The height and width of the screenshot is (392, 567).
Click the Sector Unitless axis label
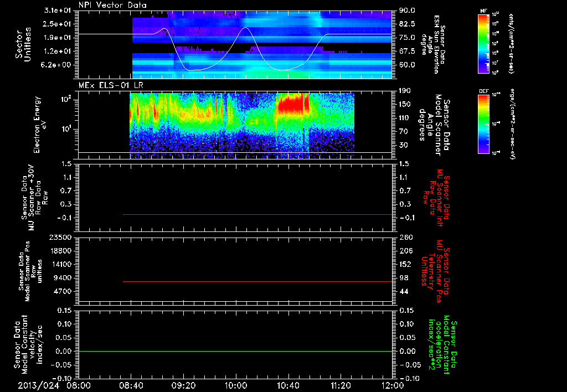(23, 44)
